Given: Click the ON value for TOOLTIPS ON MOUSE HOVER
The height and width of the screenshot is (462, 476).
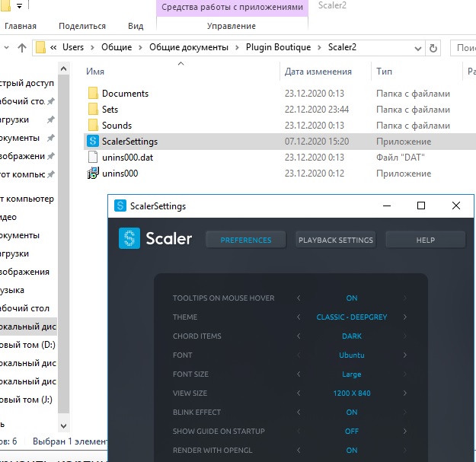Looking at the screenshot, I should 352,298.
